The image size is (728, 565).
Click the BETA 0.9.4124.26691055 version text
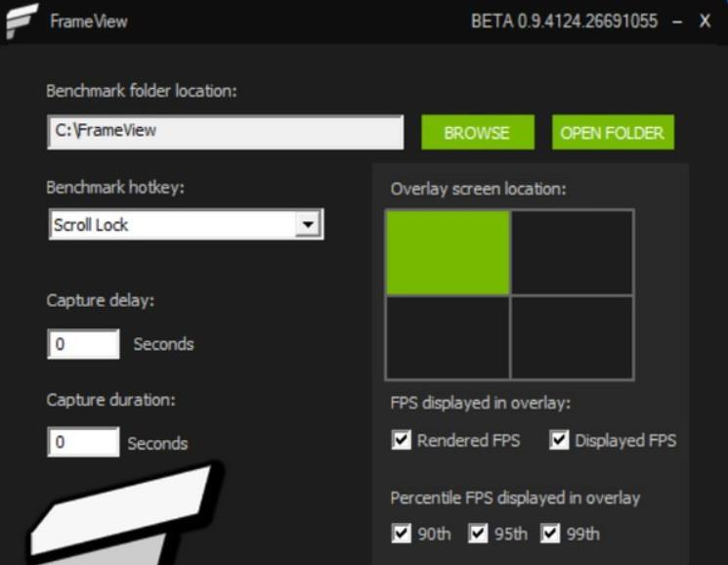[564, 21]
